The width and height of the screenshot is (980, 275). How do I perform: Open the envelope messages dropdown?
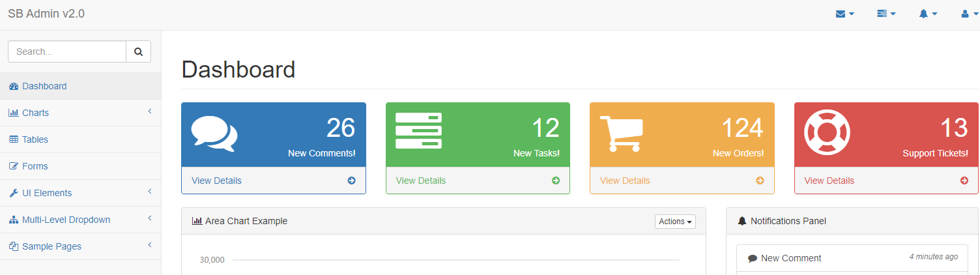pyautogui.click(x=844, y=14)
